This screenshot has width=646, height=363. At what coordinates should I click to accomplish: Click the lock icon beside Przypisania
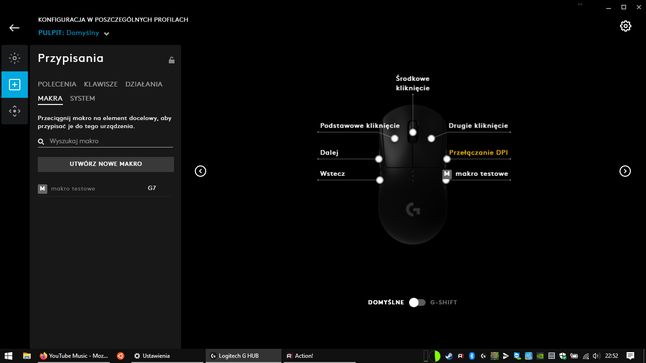[x=171, y=60]
